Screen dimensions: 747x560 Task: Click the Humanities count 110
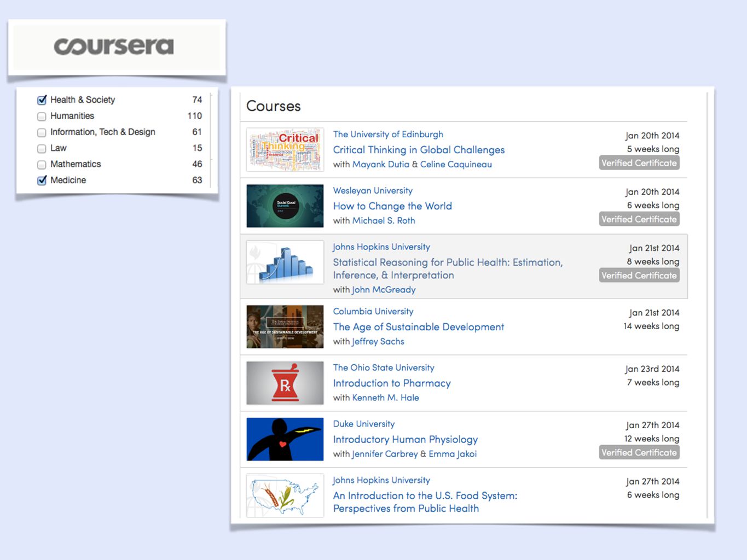(x=195, y=116)
